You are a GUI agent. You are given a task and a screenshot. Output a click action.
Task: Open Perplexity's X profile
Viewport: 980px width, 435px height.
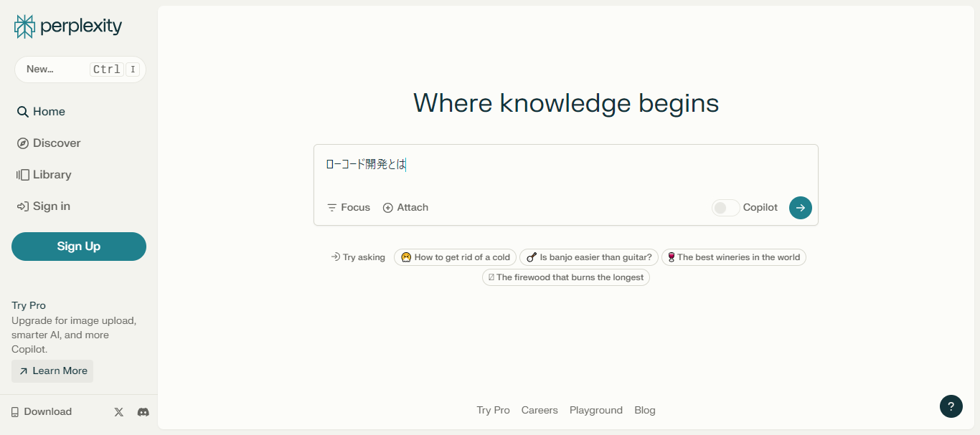(x=118, y=411)
